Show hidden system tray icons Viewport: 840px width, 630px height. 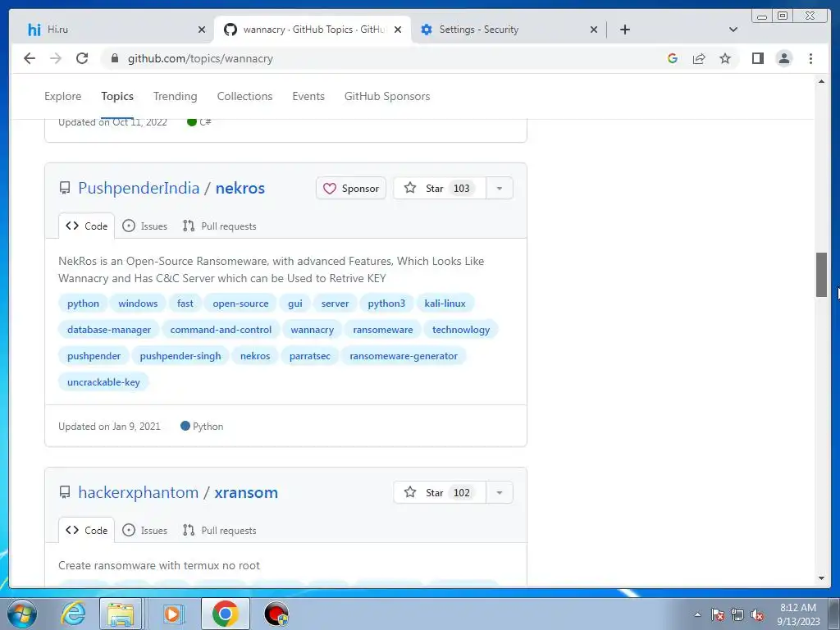[697, 614]
